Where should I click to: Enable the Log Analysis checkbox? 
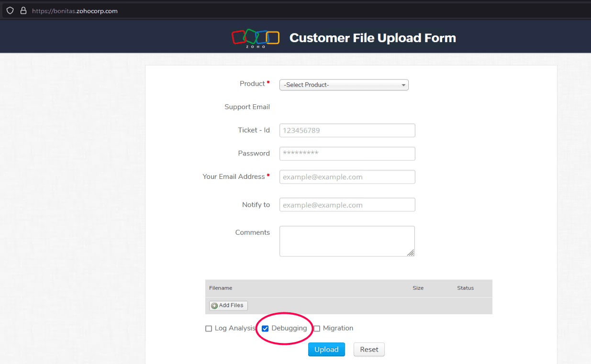tap(209, 329)
